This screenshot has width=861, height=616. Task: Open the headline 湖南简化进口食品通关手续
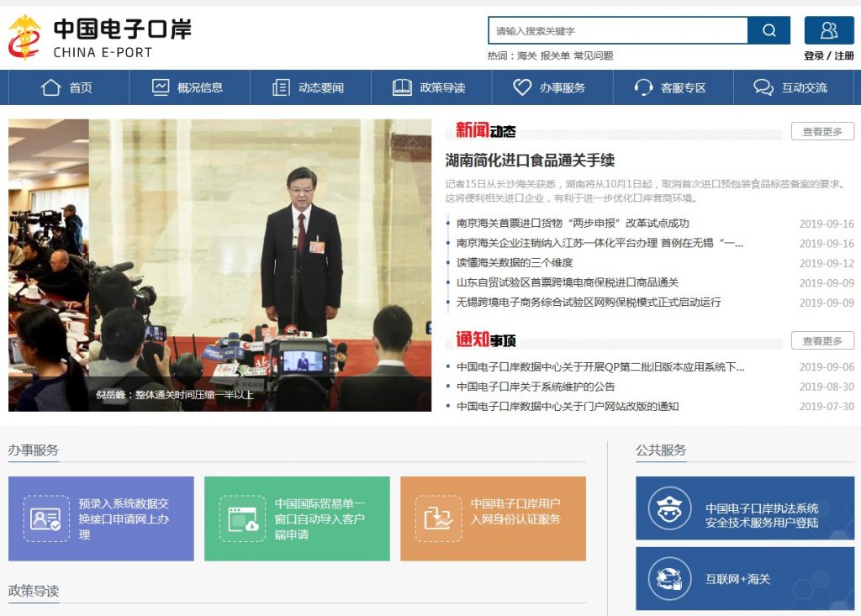click(x=530, y=160)
